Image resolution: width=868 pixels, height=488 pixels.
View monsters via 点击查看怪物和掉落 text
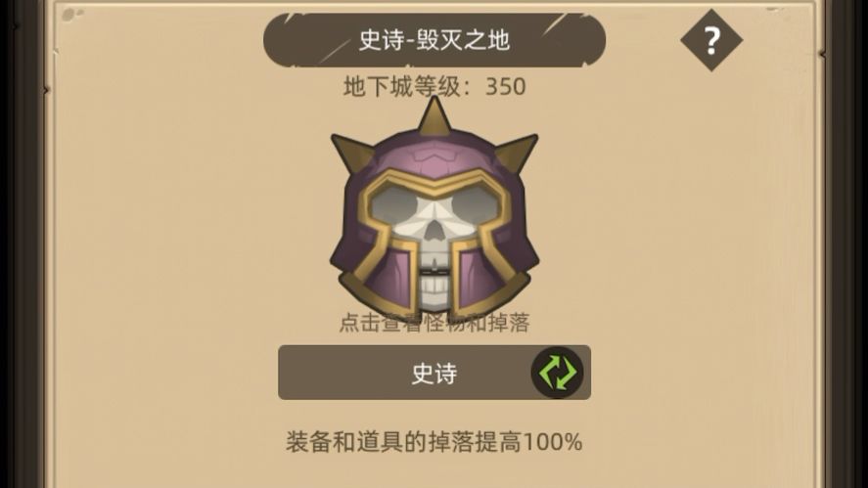tap(434, 323)
